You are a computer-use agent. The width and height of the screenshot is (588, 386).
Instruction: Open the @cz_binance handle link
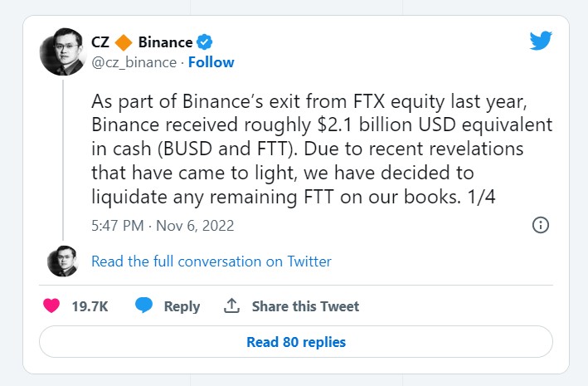pos(134,62)
